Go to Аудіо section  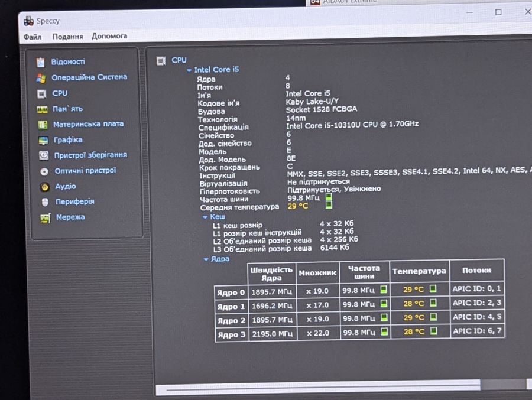click(x=66, y=186)
